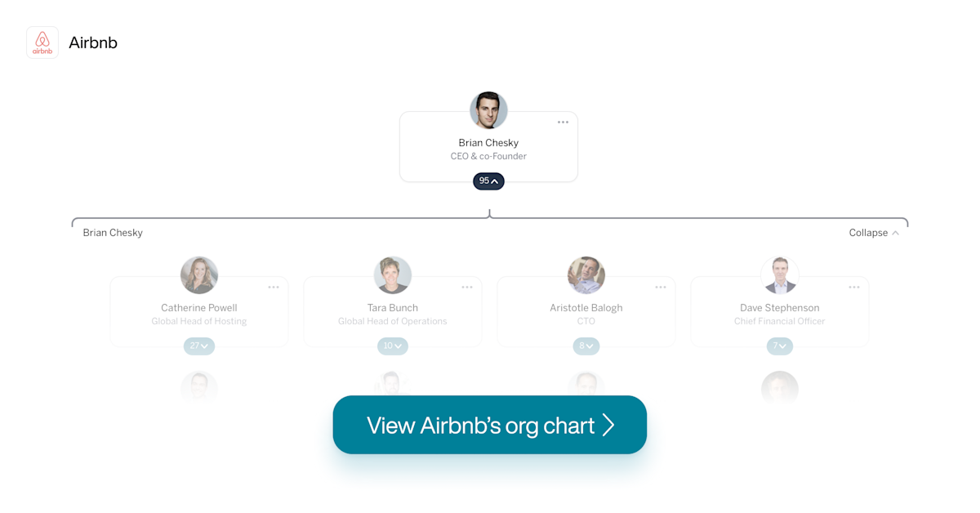Select Aristotle Balogh's name on his card
This screenshot has width=980, height=513.
(586, 307)
